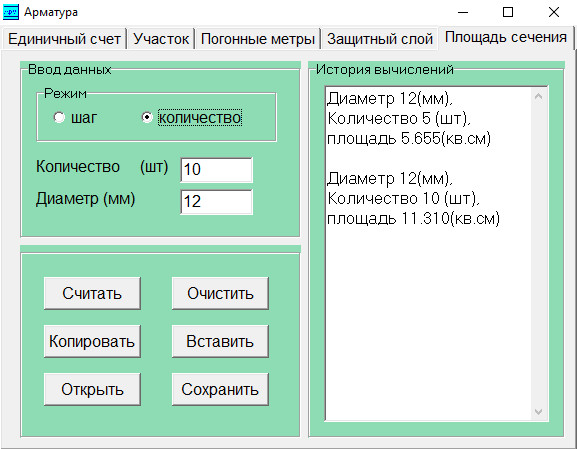The image size is (577, 449).
Task: Click the Сохранить button
Action: tap(220, 389)
